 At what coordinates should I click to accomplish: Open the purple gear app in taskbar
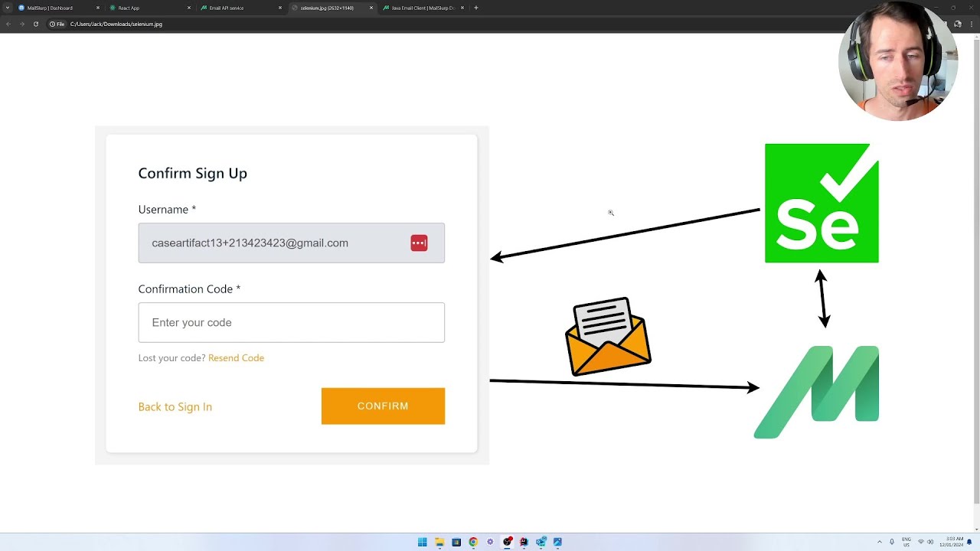pos(490,542)
